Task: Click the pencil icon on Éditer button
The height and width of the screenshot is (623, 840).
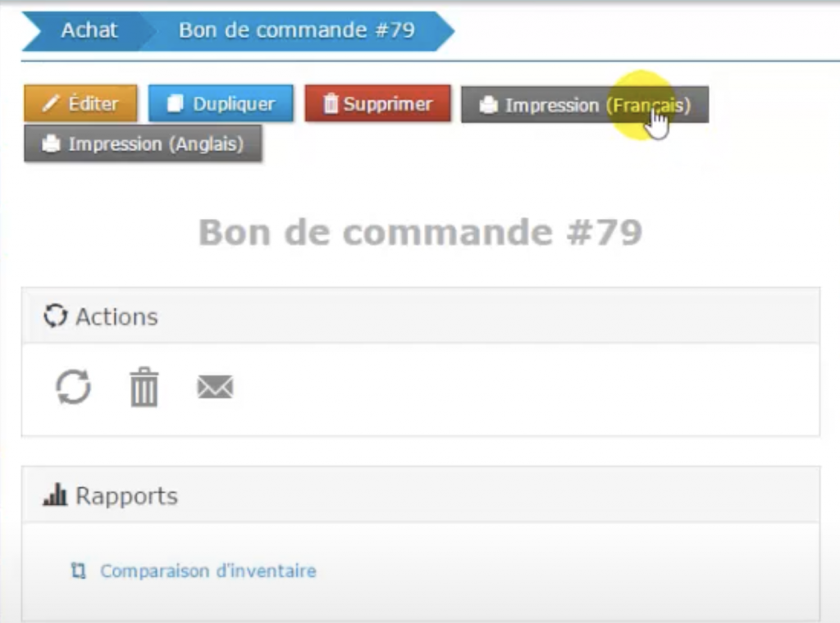Action: pyautogui.click(x=52, y=104)
